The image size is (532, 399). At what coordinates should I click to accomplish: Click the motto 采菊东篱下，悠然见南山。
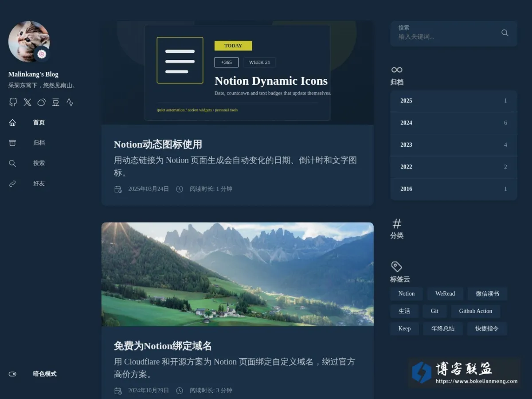coord(43,86)
